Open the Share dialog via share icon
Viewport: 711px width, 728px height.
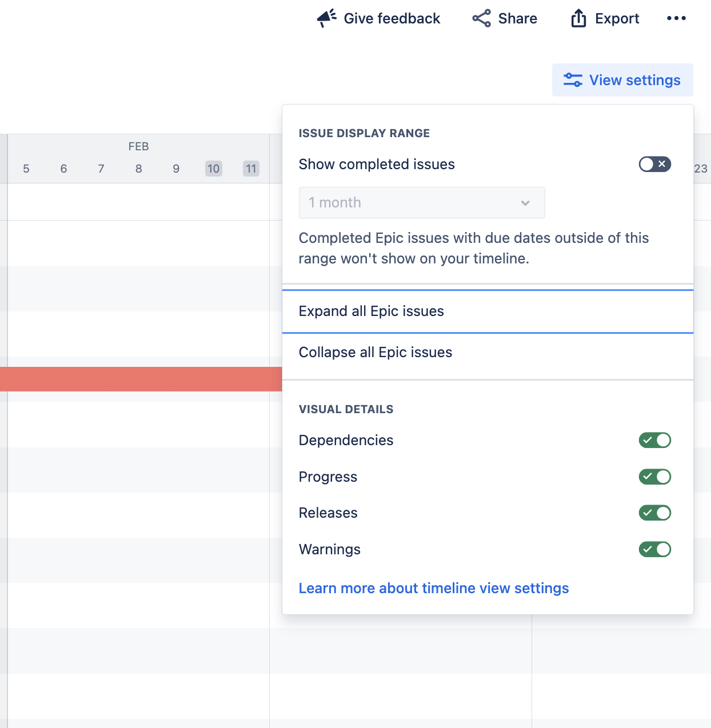(x=481, y=18)
